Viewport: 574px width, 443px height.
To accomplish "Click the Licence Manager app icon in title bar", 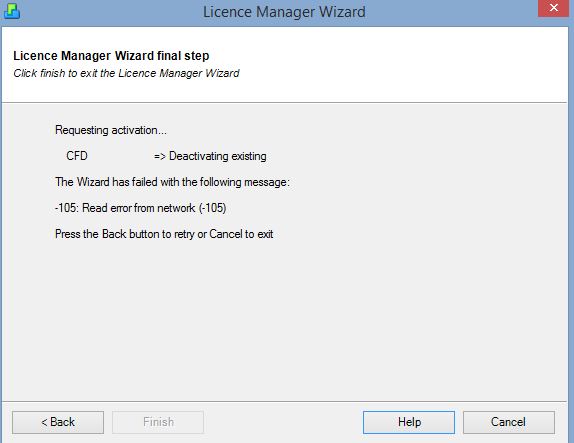I will pyautogui.click(x=11, y=11).
